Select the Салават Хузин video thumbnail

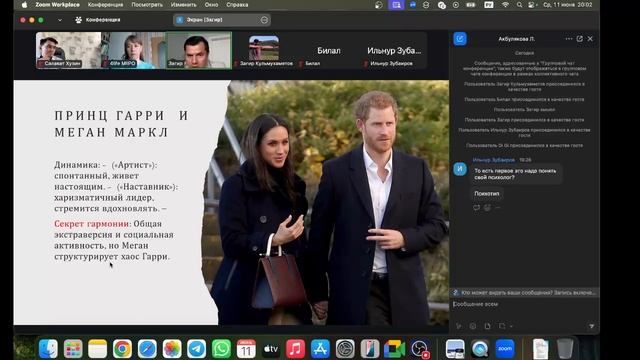coord(69,50)
